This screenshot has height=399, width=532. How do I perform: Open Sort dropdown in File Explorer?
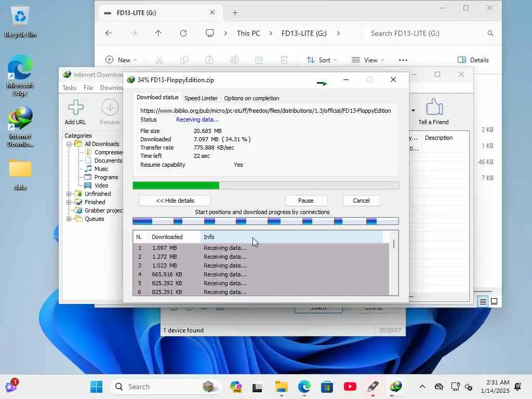322,60
